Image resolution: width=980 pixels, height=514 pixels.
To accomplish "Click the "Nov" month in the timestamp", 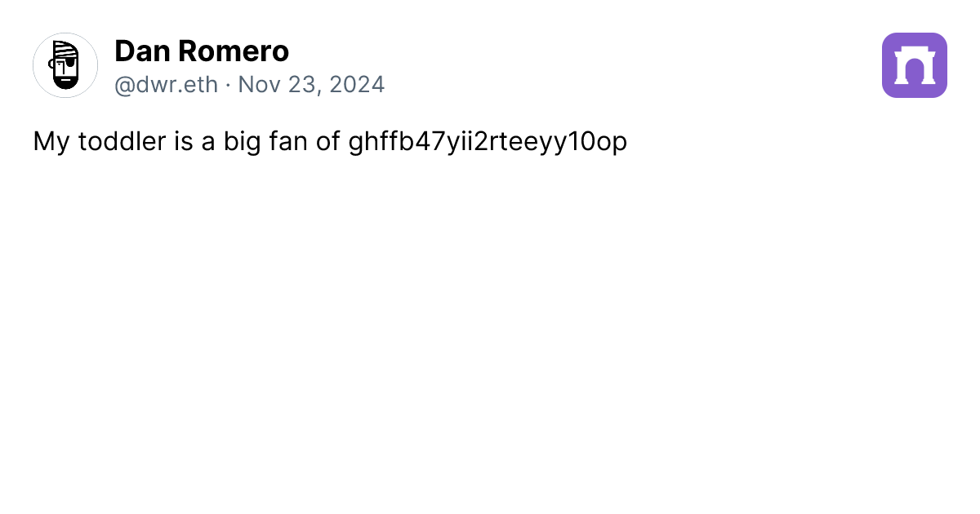I will [x=257, y=84].
